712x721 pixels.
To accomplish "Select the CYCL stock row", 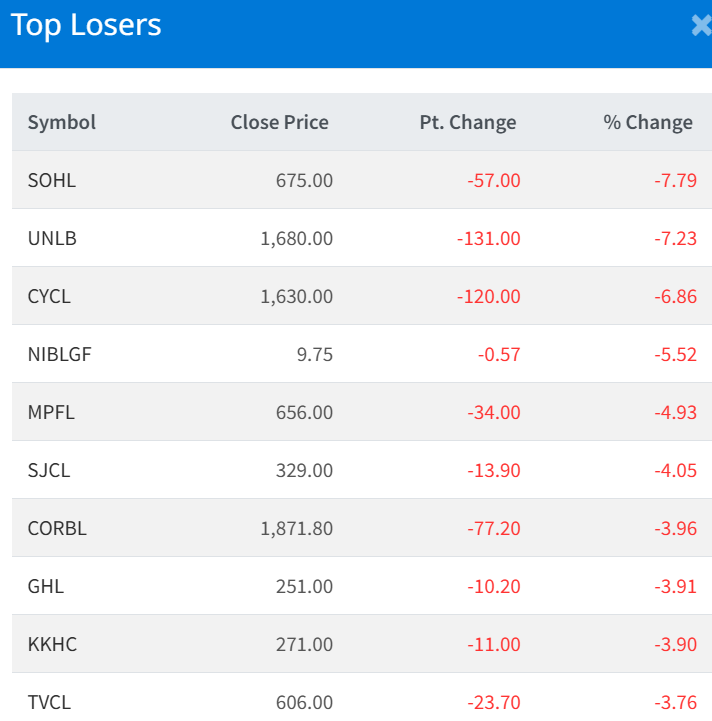I will point(49,297).
